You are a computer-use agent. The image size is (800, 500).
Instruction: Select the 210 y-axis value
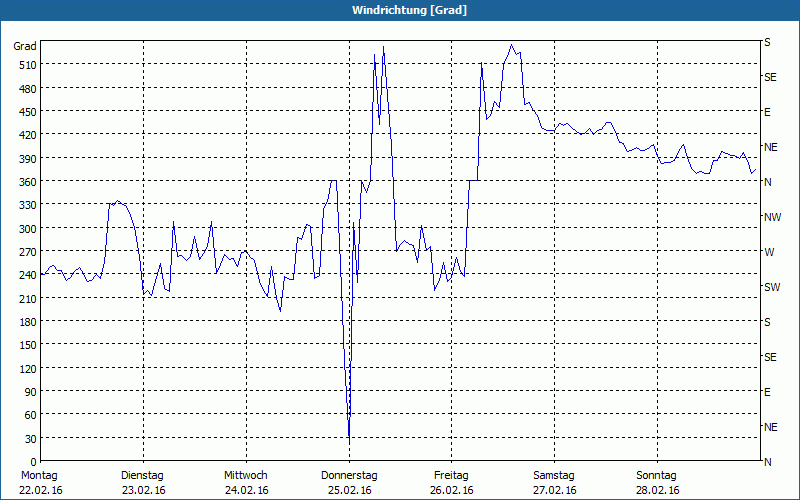pyautogui.click(x=28, y=299)
